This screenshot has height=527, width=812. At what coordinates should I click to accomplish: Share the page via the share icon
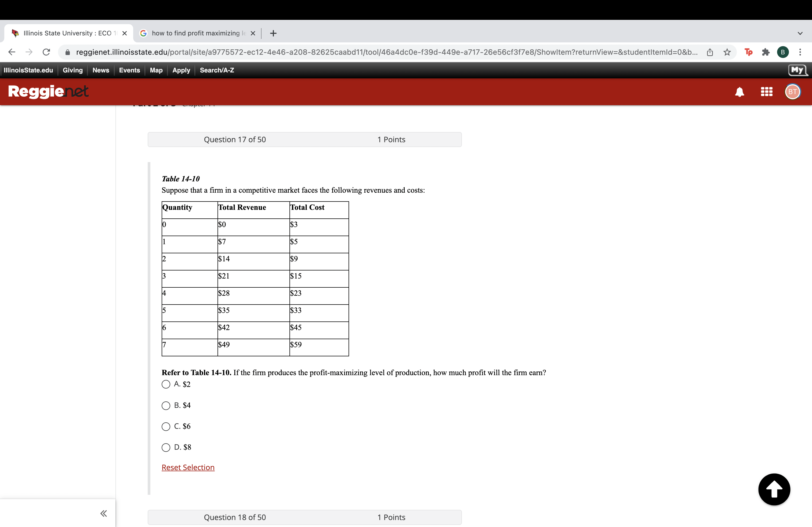(710, 52)
